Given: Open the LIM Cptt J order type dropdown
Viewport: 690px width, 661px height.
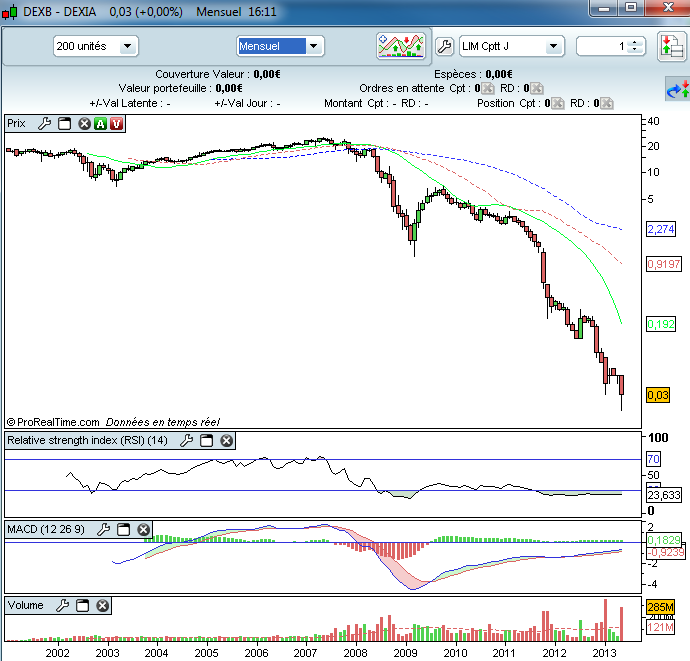Looking at the screenshot, I should pos(512,46).
